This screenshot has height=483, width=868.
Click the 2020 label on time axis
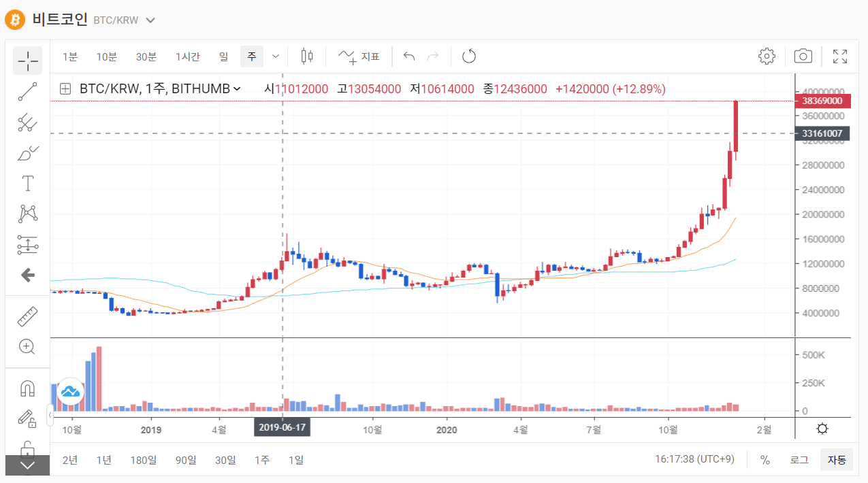coord(447,430)
